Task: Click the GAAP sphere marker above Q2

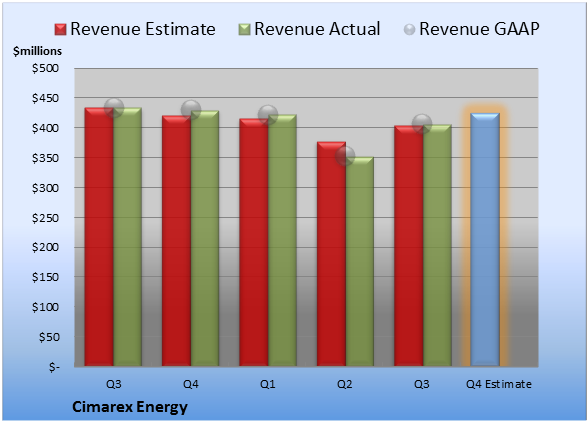Action: pyautogui.click(x=345, y=156)
